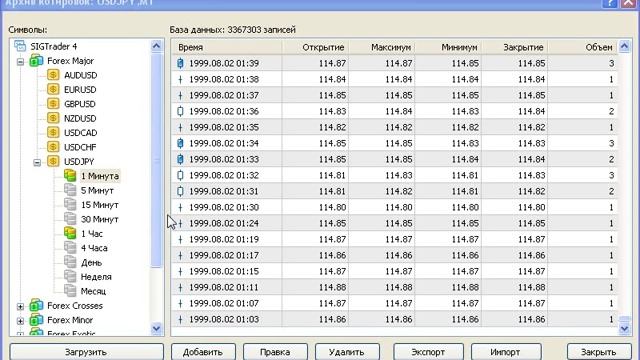Click the Импорт button

point(506,352)
